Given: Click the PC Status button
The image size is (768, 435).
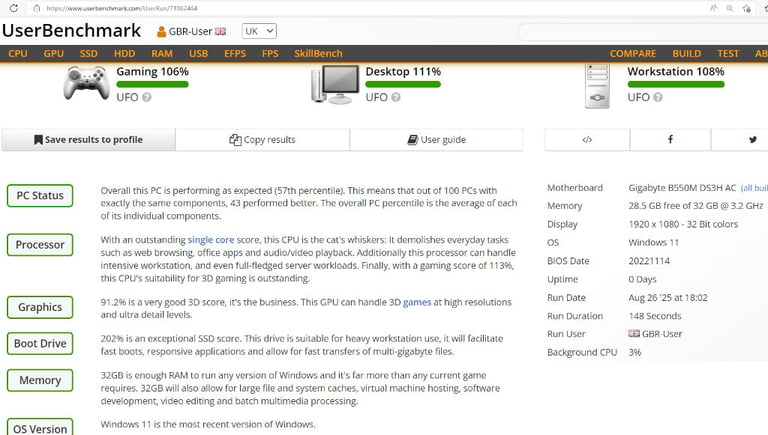Looking at the screenshot, I should point(40,195).
